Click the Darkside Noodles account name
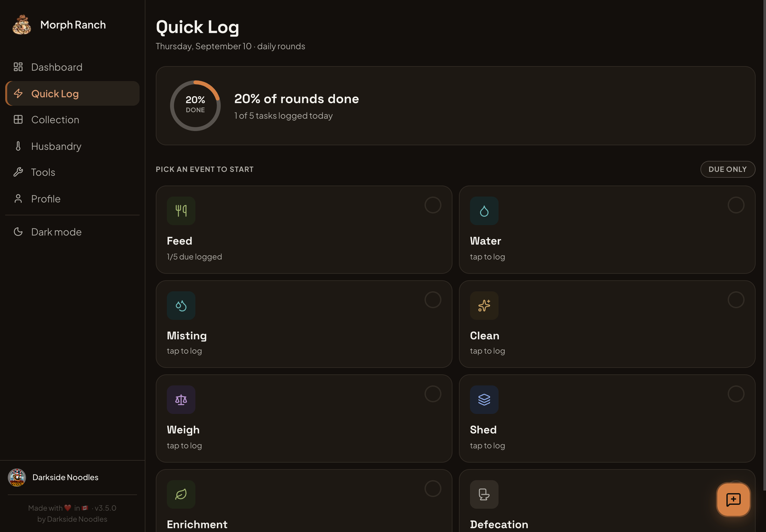The width and height of the screenshot is (766, 532). tap(66, 477)
